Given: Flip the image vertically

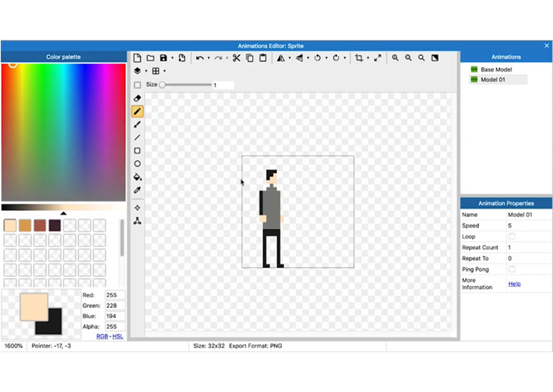Looking at the screenshot, I should click(x=299, y=58).
